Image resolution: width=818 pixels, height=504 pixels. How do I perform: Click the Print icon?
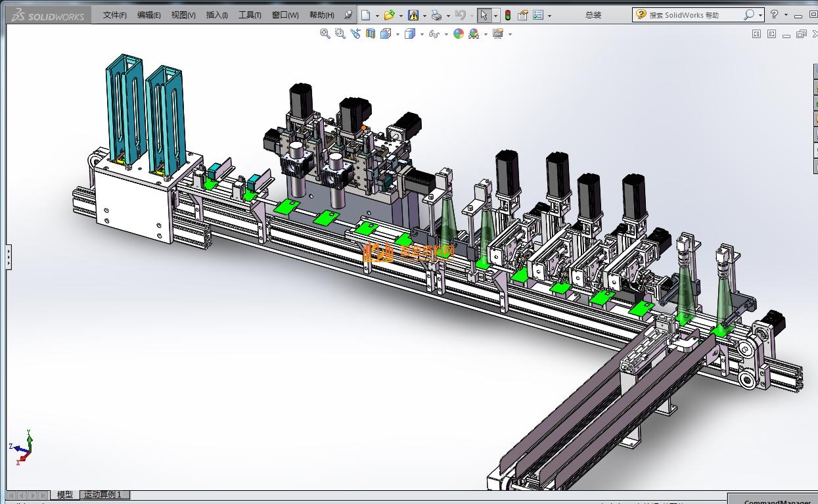pos(436,15)
